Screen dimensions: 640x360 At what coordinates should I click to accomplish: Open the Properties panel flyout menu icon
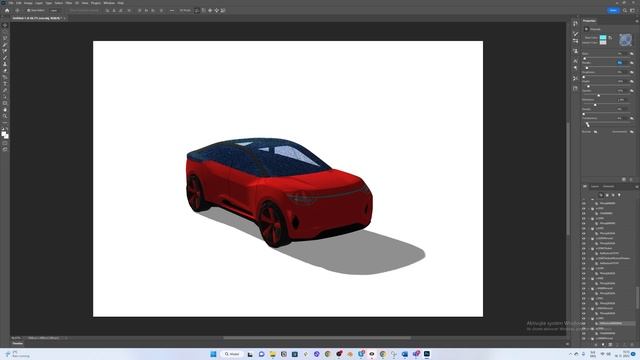pyautogui.click(x=637, y=21)
